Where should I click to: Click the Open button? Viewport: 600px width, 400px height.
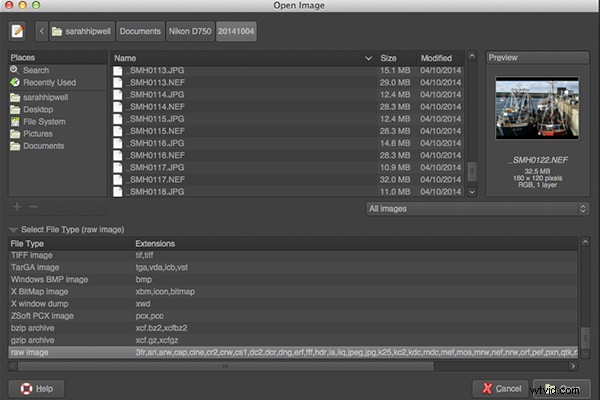click(562, 389)
